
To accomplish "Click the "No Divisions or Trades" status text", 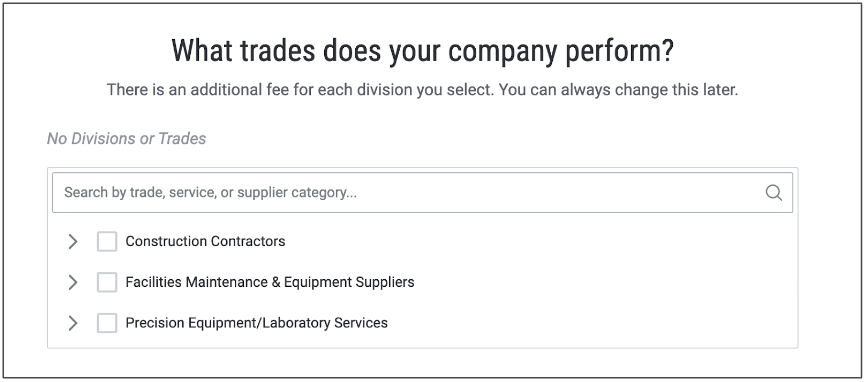I will click(126, 139).
